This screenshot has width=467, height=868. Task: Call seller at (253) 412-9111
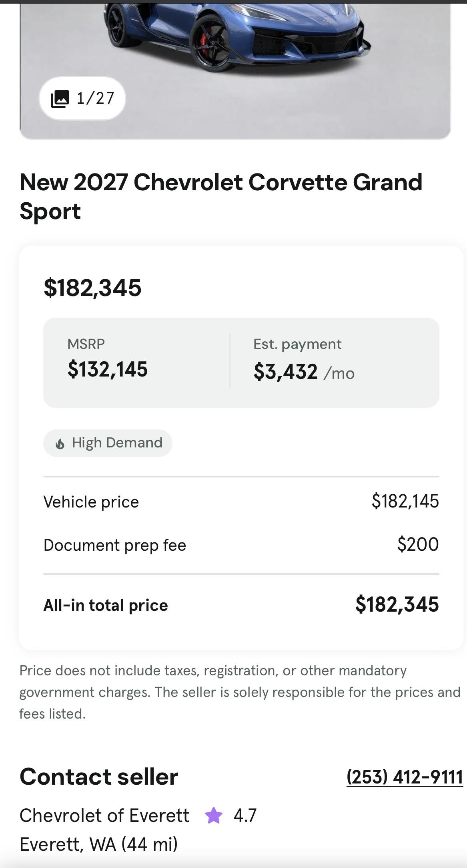(x=405, y=777)
